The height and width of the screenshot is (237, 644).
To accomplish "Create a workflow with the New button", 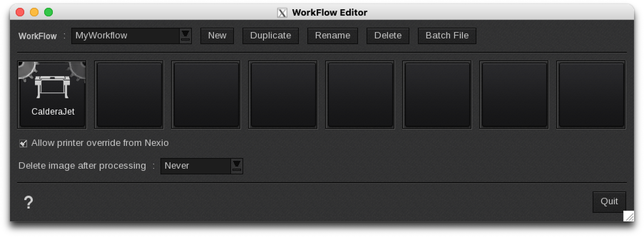I will coord(217,36).
